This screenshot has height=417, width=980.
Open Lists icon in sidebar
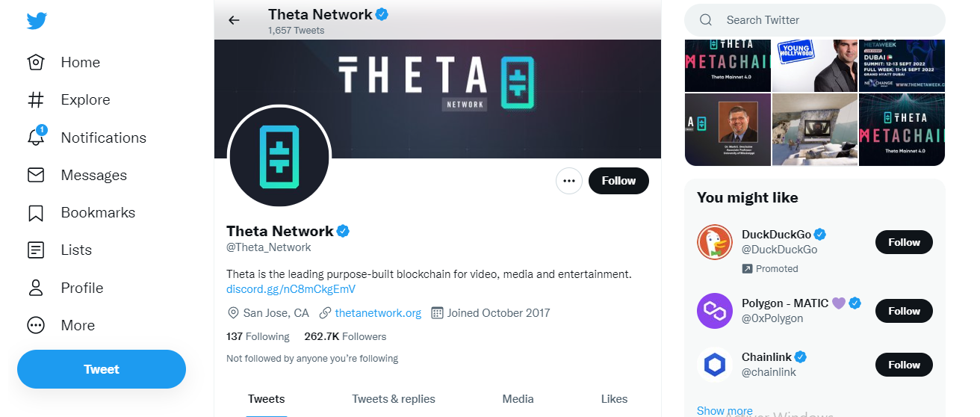pyautogui.click(x=36, y=250)
